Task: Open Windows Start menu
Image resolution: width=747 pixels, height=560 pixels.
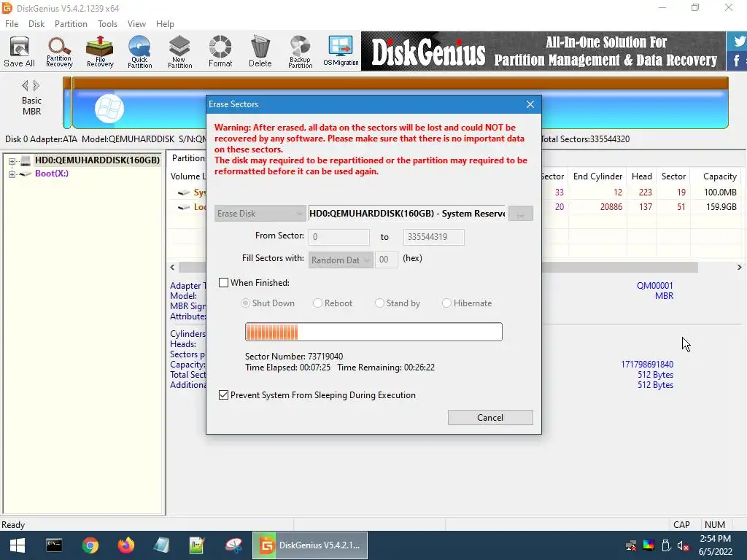Action: [18, 545]
